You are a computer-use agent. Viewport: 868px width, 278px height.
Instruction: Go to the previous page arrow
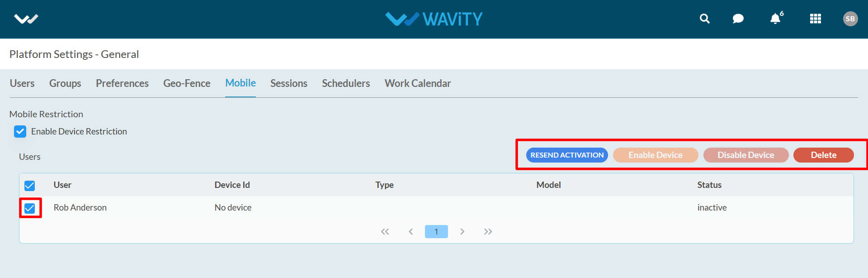pos(410,232)
